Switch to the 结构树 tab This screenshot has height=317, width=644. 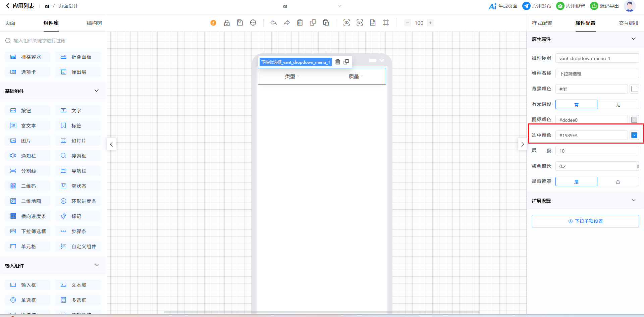pos(94,23)
